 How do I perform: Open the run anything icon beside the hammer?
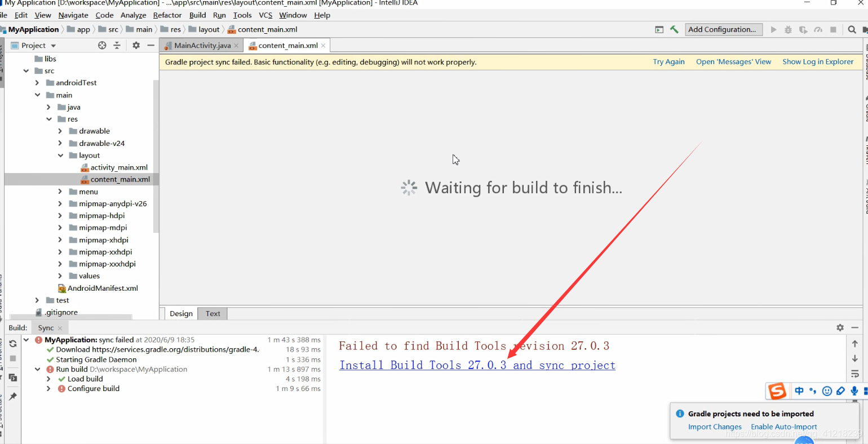[x=659, y=29]
